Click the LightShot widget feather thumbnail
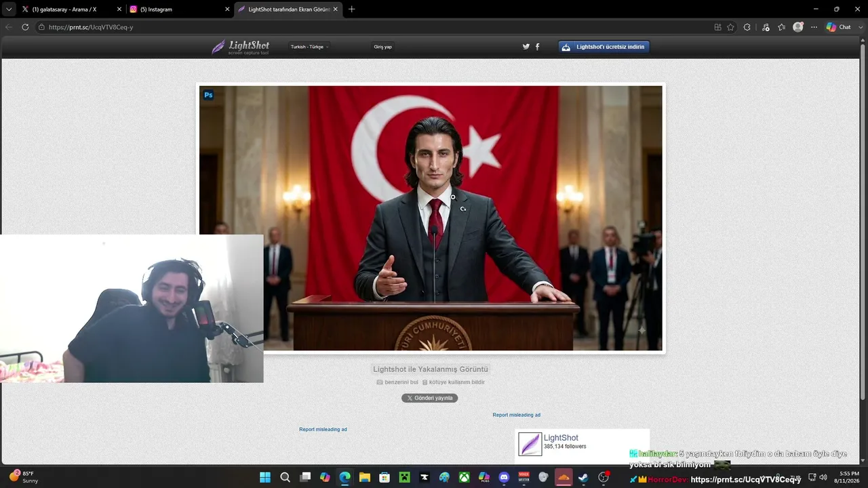Image resolution: width=868 pixels, height=488 pixels. point(530,444)
